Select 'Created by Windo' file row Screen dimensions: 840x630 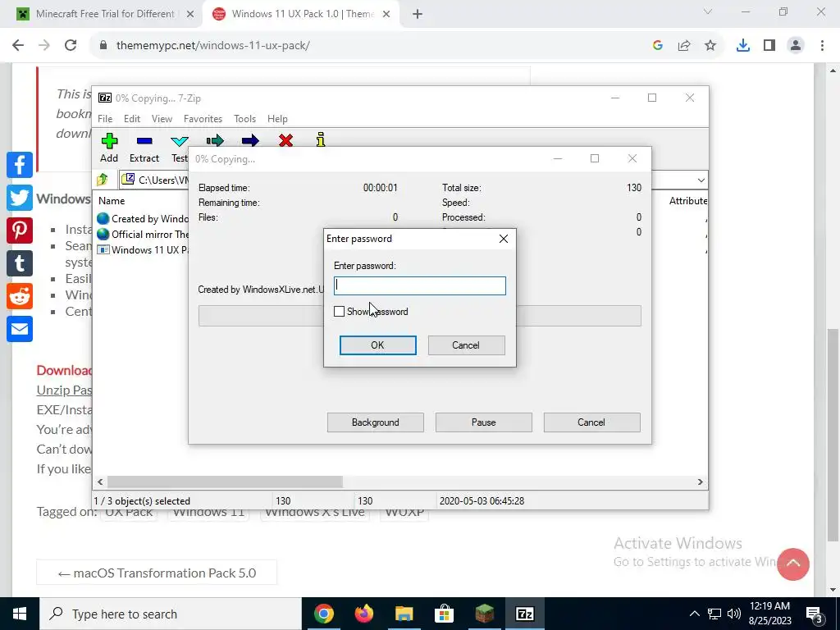[x=143, y=218]
